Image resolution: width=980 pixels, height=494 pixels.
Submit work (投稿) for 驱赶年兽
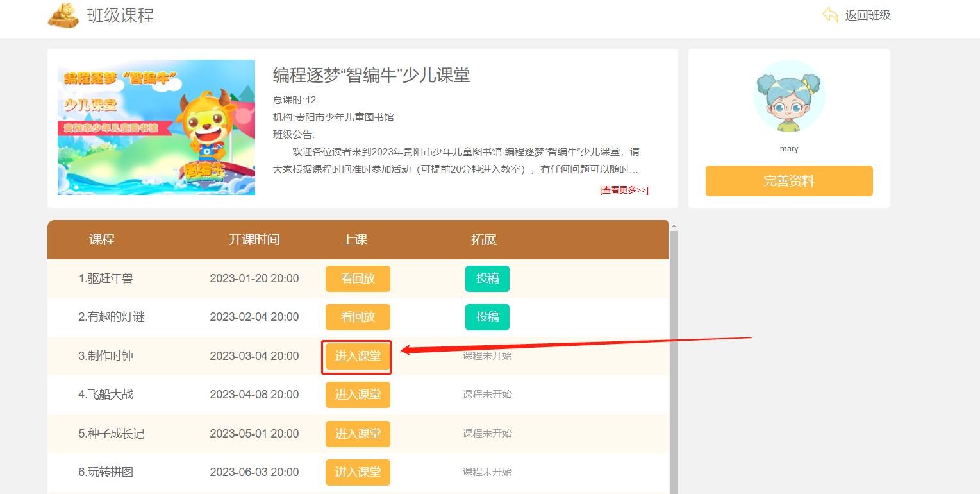[x=487, y=278]
